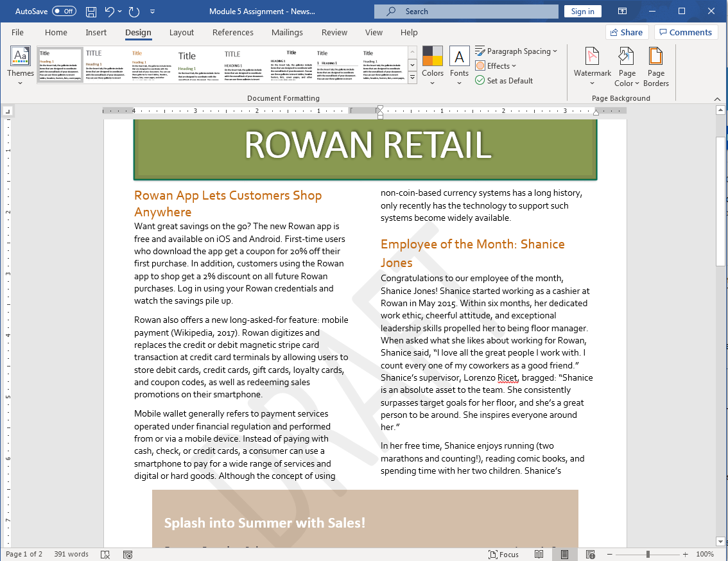Click the zoom slider handle
This screenshot has width=728, height=561.
(648, 555)
